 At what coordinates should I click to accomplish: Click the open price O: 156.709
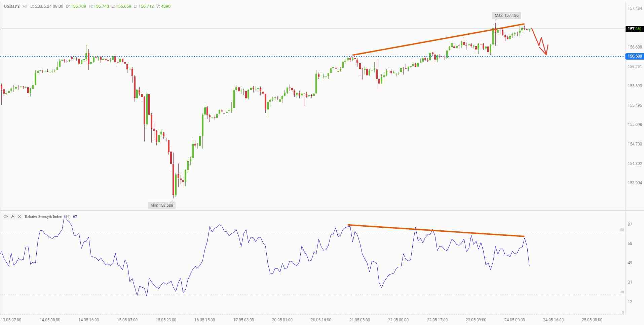point(76,6)
